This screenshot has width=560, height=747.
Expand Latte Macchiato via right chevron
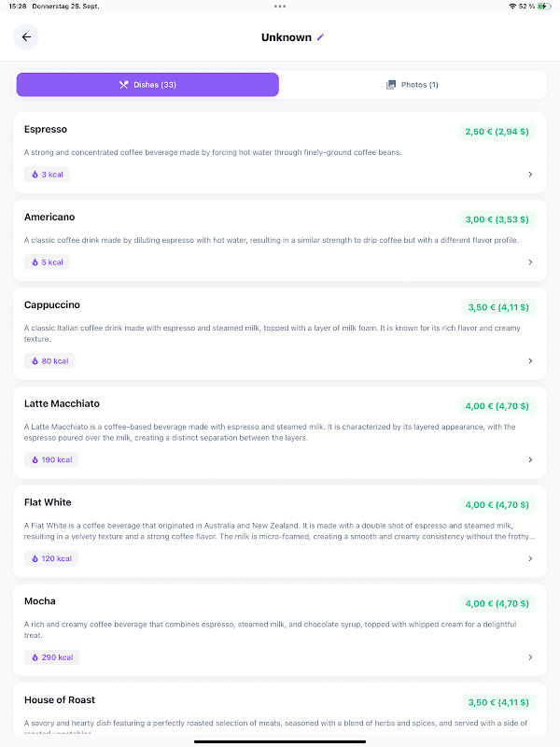click(x=530, y=459)
